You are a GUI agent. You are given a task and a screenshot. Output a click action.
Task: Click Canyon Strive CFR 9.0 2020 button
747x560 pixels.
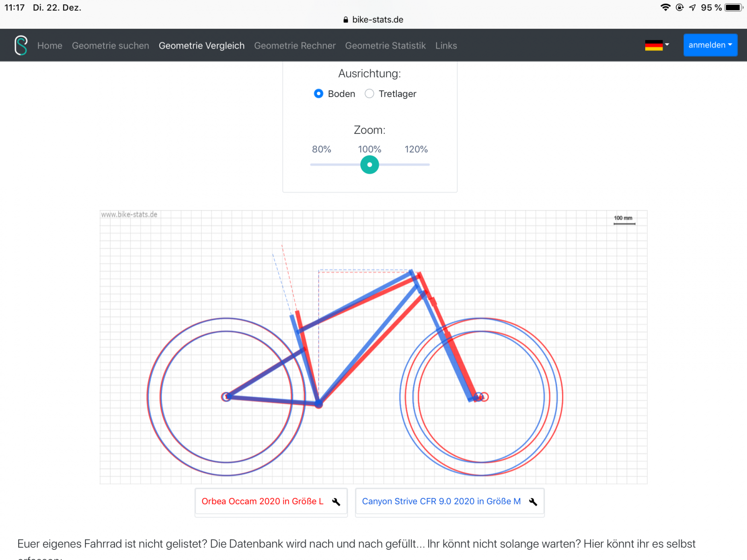pos(441,501)
